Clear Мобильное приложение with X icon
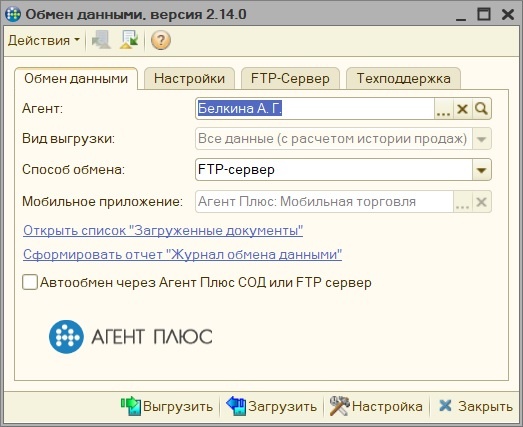 pos(481,202)
